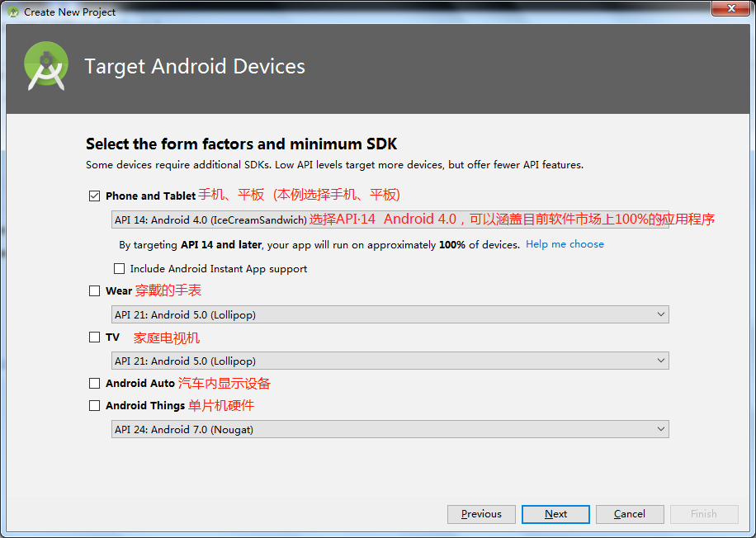Go back with the Previous button
Viewport: 756px width, 538px height.
(481, 514)
